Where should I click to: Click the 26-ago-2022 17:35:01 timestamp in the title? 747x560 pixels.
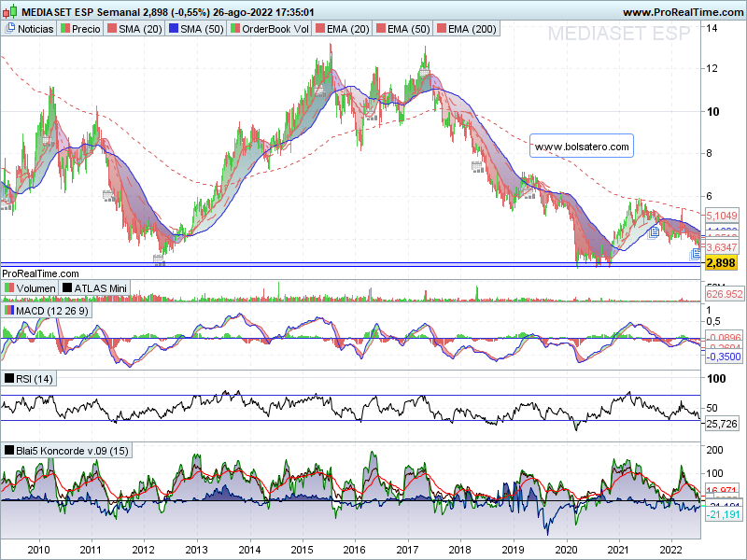tap(263, 12)
